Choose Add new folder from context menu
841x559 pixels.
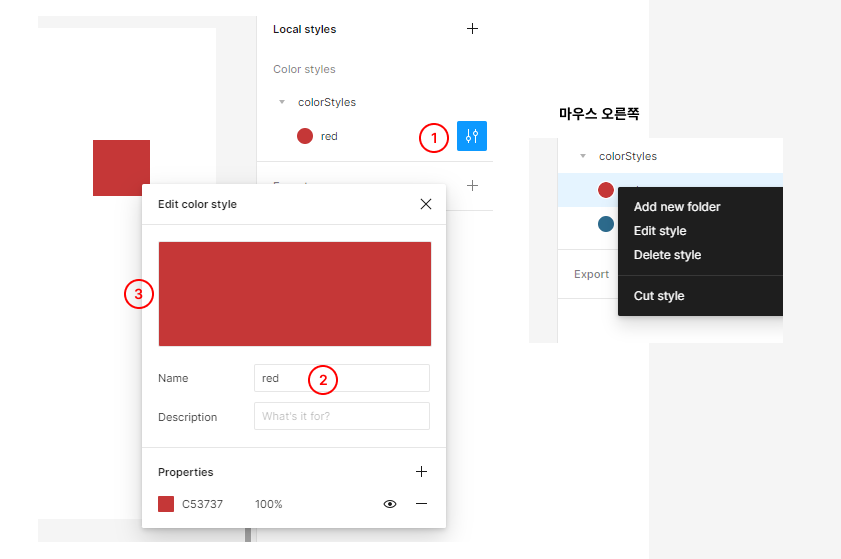pos(677,207)
